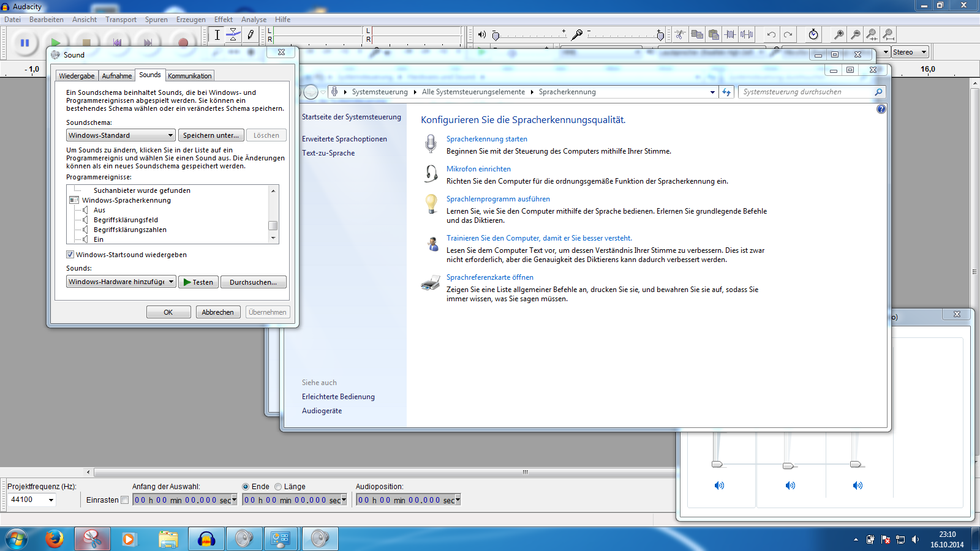Open the Bearbeiten menu

(x=47, y=20)
